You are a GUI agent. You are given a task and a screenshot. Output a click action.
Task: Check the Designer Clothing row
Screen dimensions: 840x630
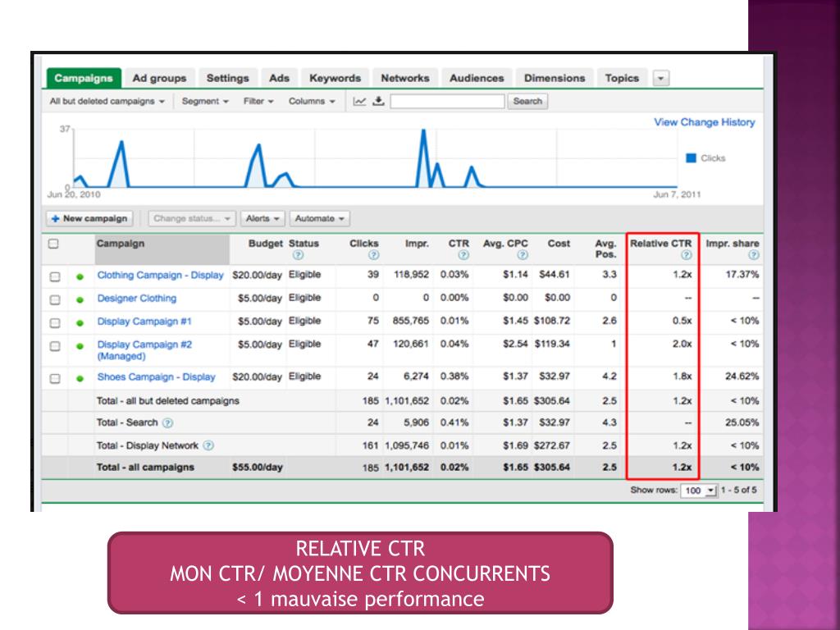(x=55, y=300)
